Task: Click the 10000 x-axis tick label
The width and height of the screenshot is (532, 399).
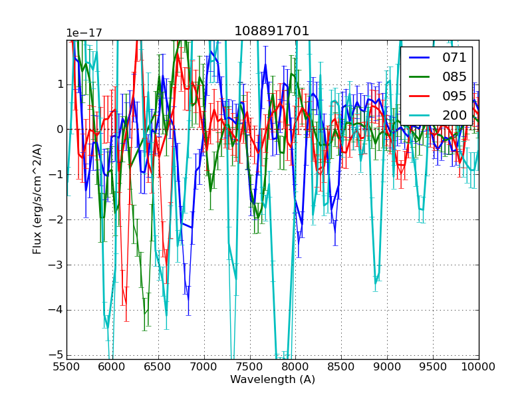Action: click(x=478, y=366)
